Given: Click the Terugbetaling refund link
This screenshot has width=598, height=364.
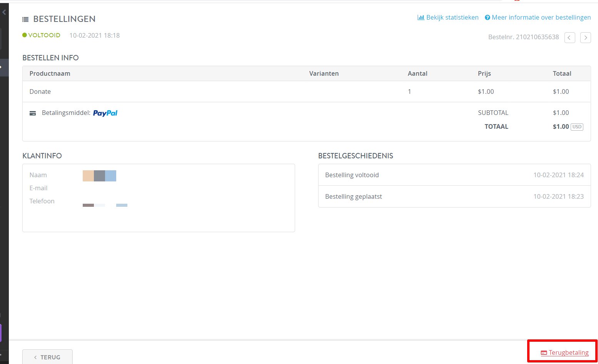Looking at the screenshot, I should (565, 352).
